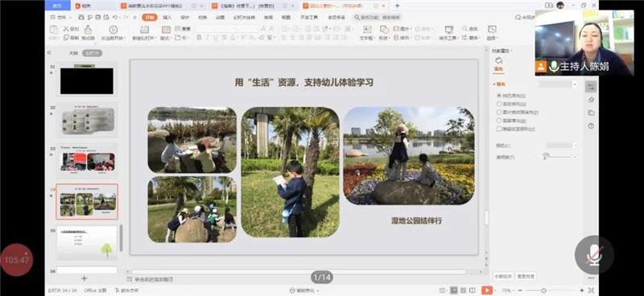The image size is (644, 296).
Task: Toggle Underline U icon
Action: pos(216,37)
